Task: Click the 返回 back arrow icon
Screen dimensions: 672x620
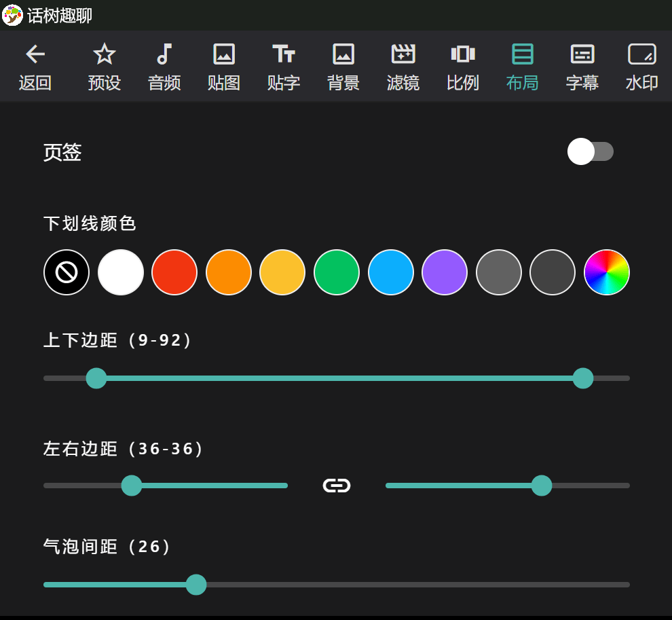Action: 35,54
